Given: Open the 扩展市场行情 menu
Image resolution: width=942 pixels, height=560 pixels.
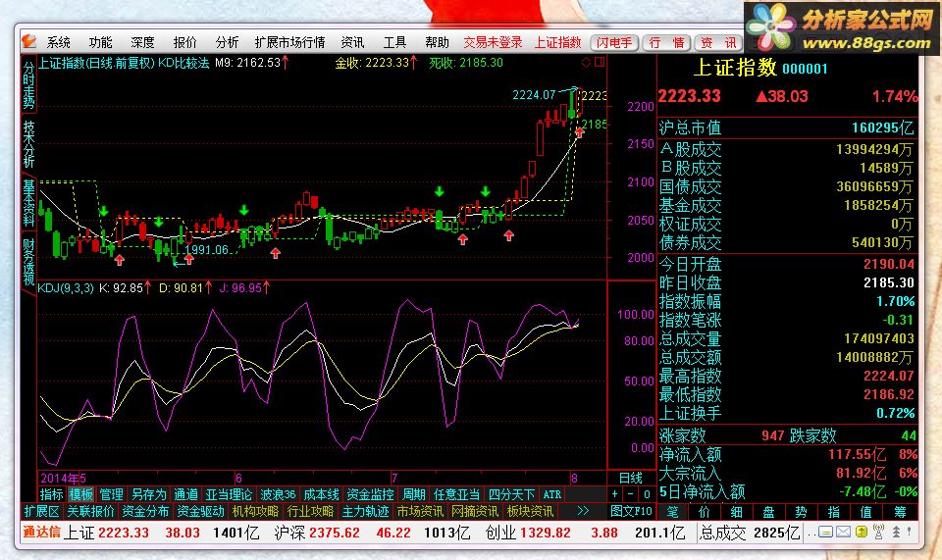Looking at the screenshot, I should point(289,42).
